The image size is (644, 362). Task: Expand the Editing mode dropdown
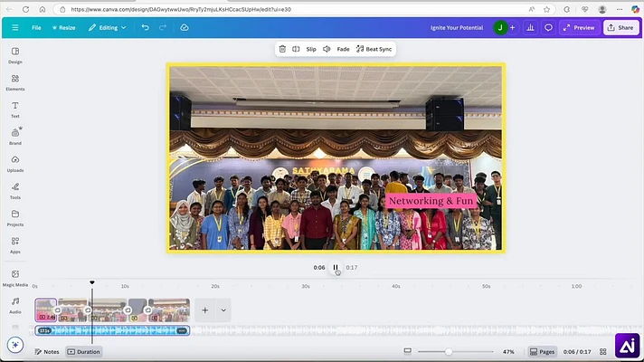108,27
